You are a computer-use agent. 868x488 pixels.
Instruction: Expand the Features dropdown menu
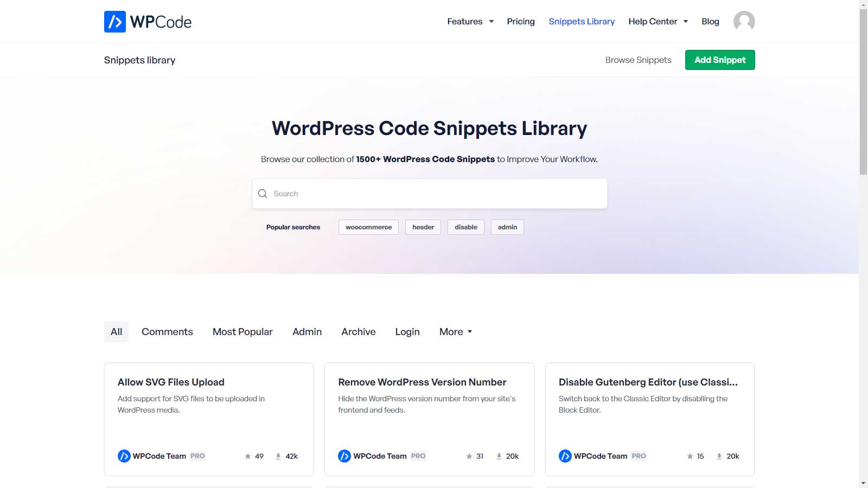pyautogui.click(x=470, y=22)
